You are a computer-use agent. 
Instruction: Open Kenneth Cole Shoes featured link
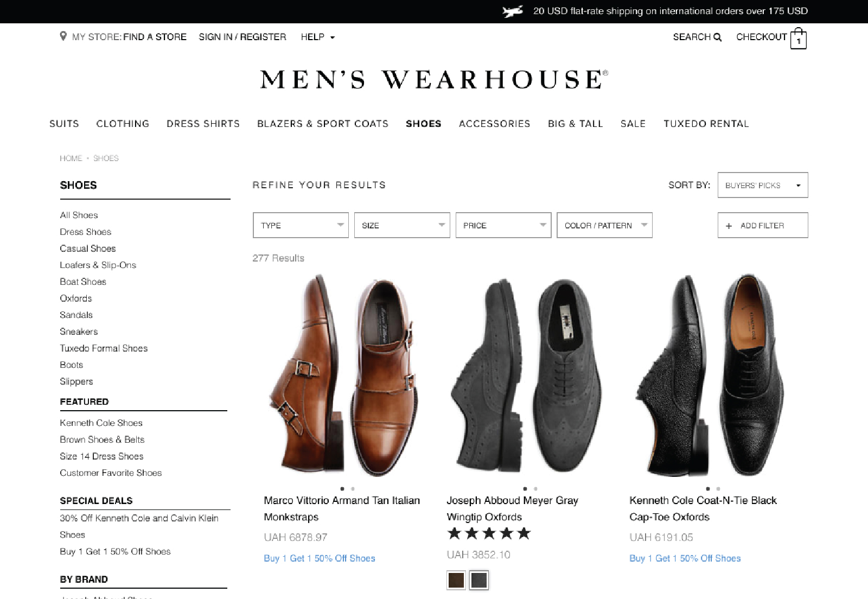(x=101, y=423)
